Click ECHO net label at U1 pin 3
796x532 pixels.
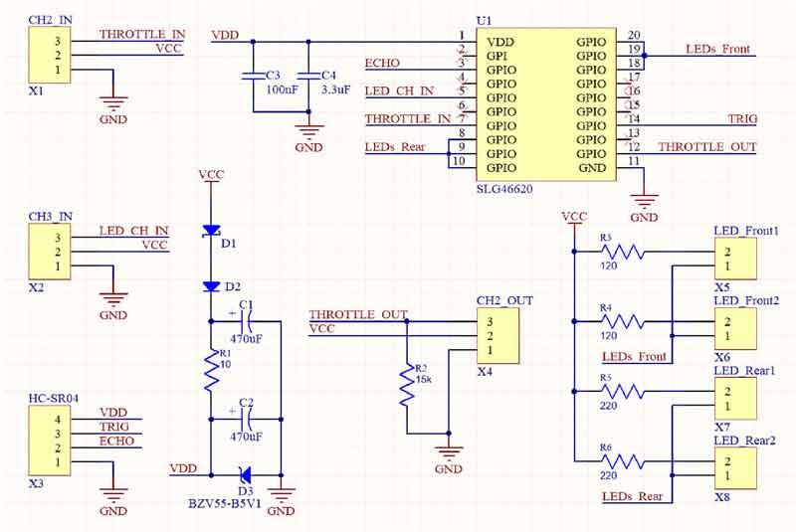[x=382, y=63]
